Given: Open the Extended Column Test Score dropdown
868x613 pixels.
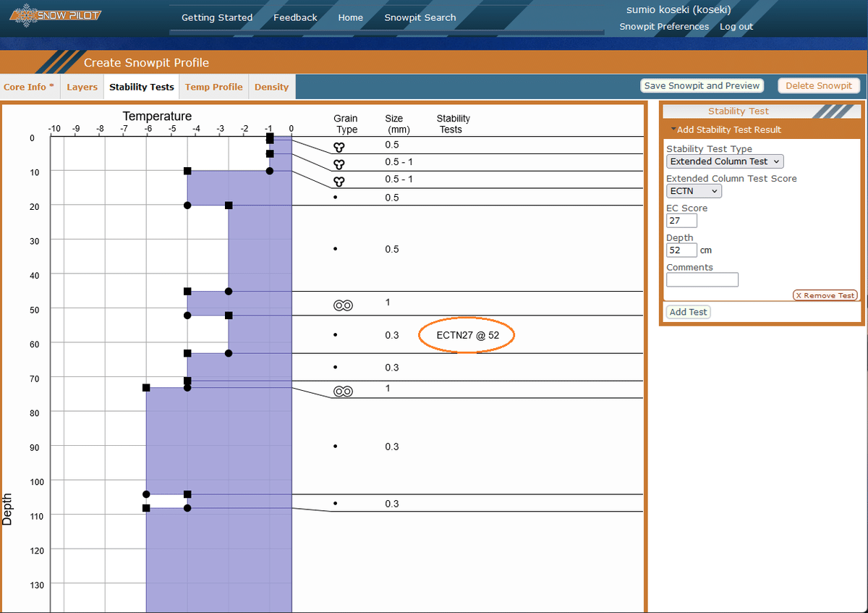Looking at the screenshot, I should [694, 191].
